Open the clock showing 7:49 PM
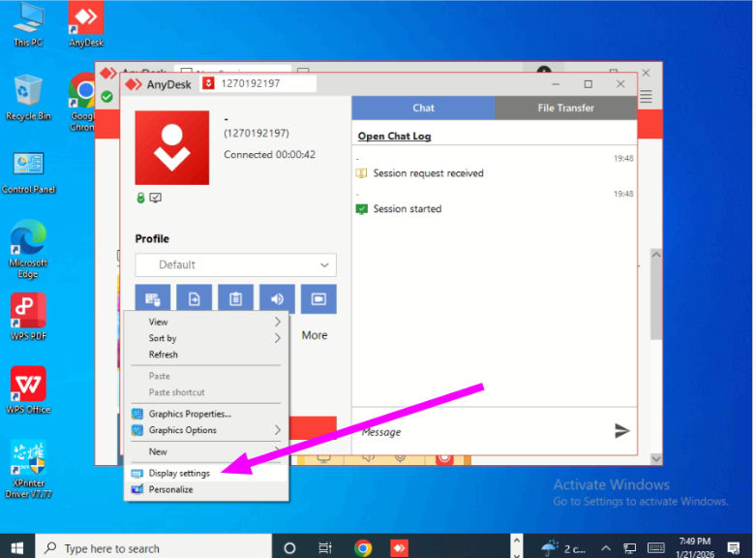The width and height of the screenshot is (756, 558). [695, 548]
